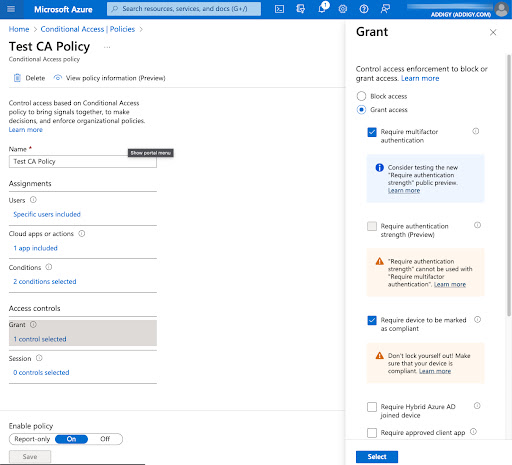Click Learn more in Grant panel description
This screenshot has width=512, height=465.
tap(420, 78)
